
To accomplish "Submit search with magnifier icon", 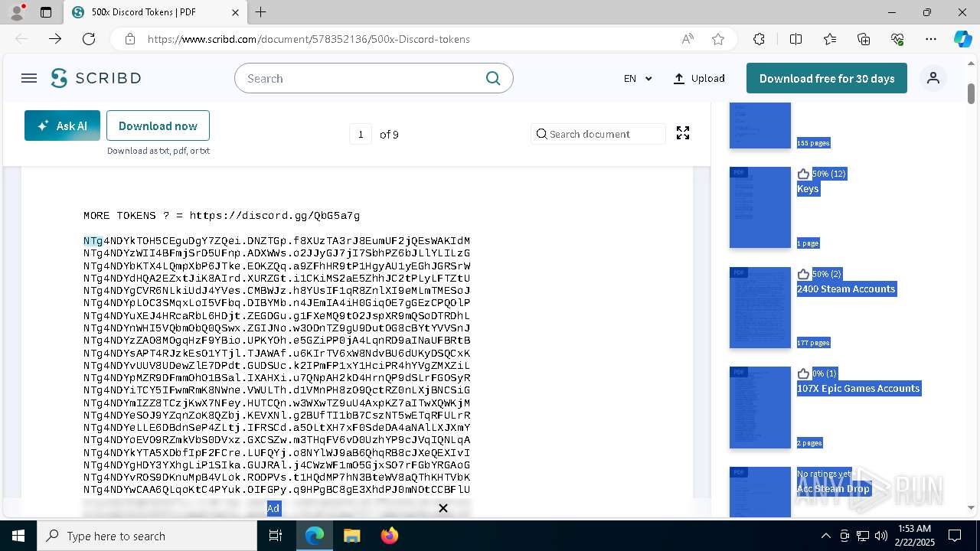I will (493, 78).
